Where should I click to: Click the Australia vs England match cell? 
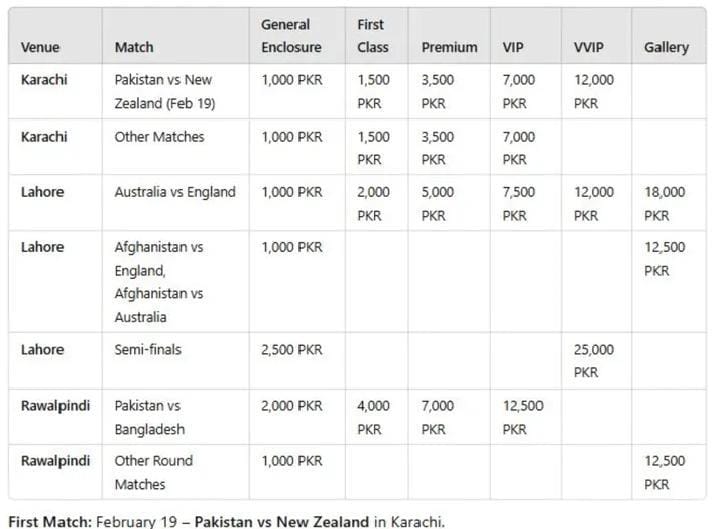[x=175, y=192]
